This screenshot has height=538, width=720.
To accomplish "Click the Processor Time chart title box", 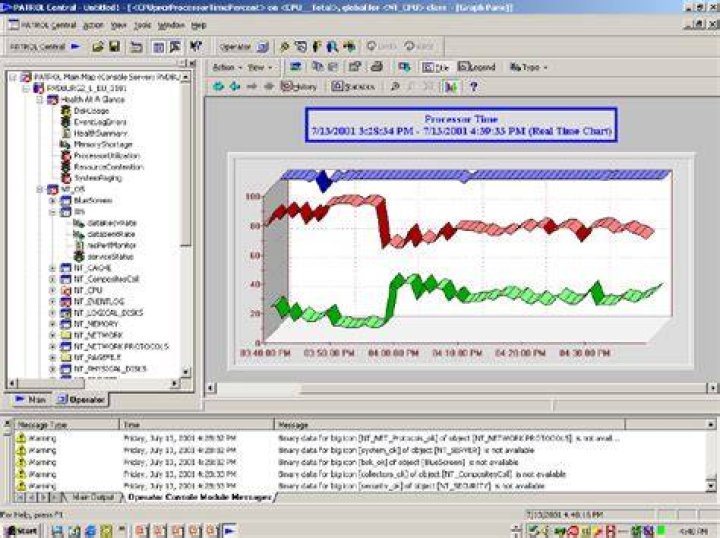I will (x=461, y=125).
